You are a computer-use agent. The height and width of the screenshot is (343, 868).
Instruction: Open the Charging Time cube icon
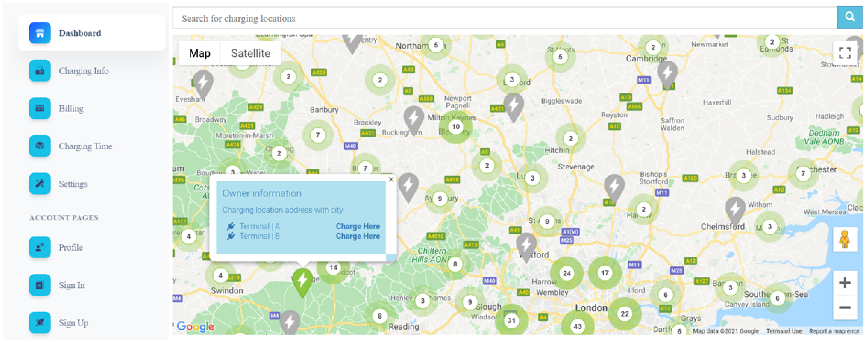click(x=40, y=146)
